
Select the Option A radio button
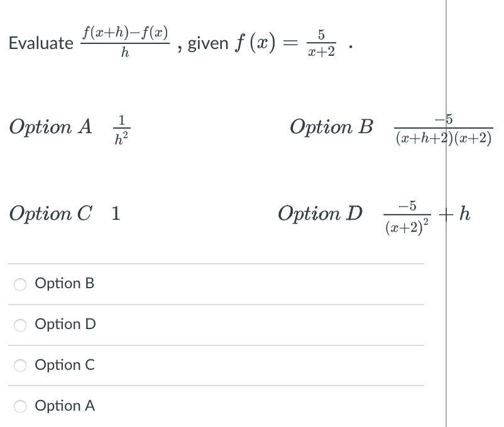[19, 406]
